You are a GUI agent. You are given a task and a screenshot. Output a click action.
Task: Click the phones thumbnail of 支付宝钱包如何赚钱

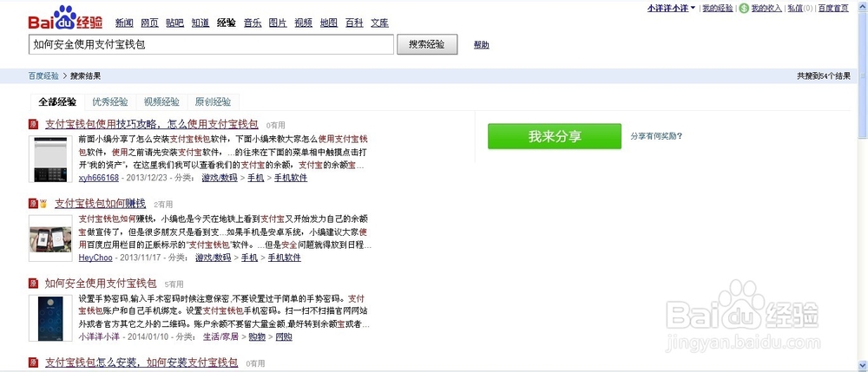click(x=50, y=238)
